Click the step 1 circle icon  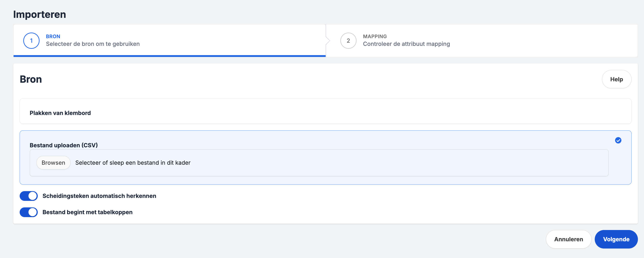click(x=31, y=40)
